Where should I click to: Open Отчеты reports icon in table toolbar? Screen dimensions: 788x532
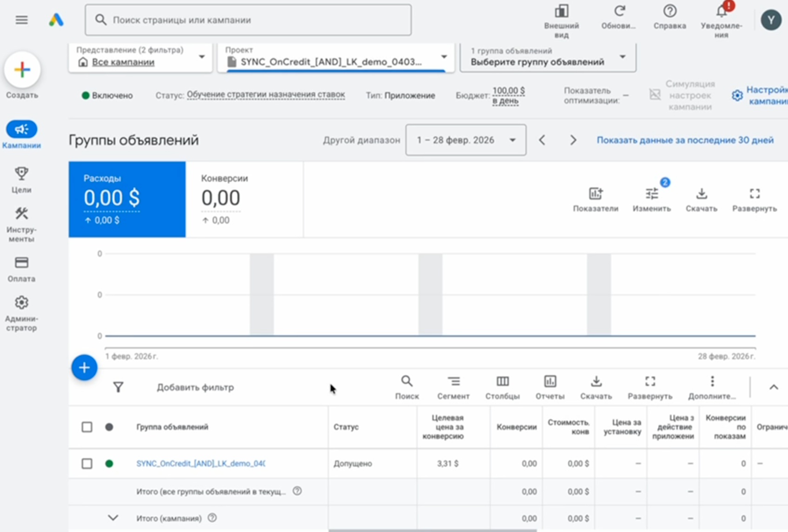pos(550,382)
